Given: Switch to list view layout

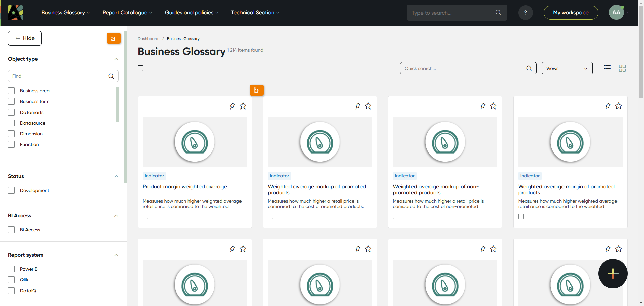Looking at the screenshot, I should pos(607,68).
